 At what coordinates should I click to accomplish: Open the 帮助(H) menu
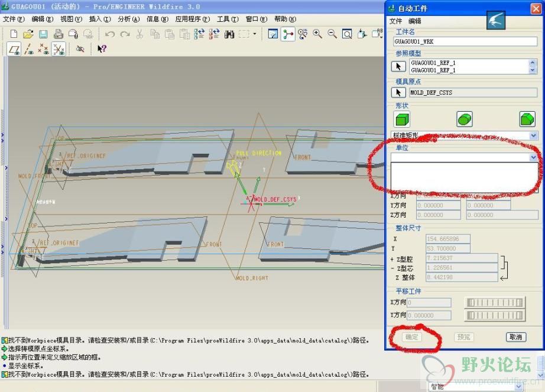(285, 19)
